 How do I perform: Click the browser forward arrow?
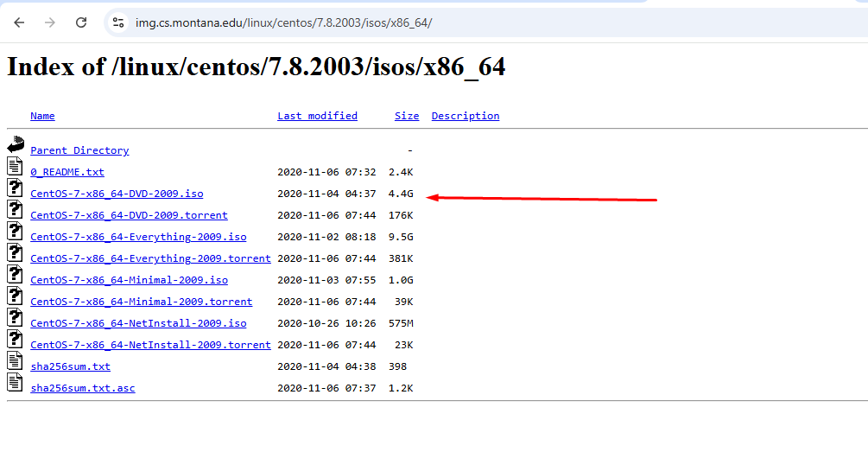click(x=50, y=22)
